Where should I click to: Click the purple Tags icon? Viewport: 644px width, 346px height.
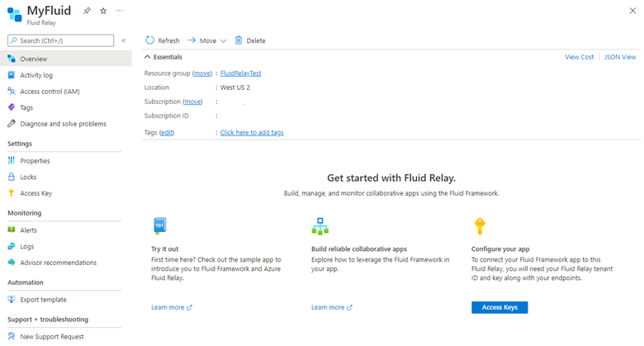point(12,107)
